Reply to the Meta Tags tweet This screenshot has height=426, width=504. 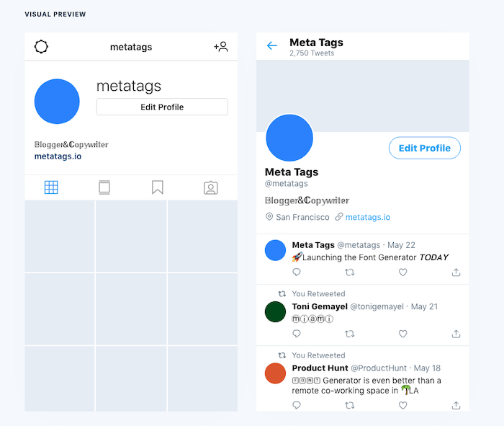pos(297,272)
